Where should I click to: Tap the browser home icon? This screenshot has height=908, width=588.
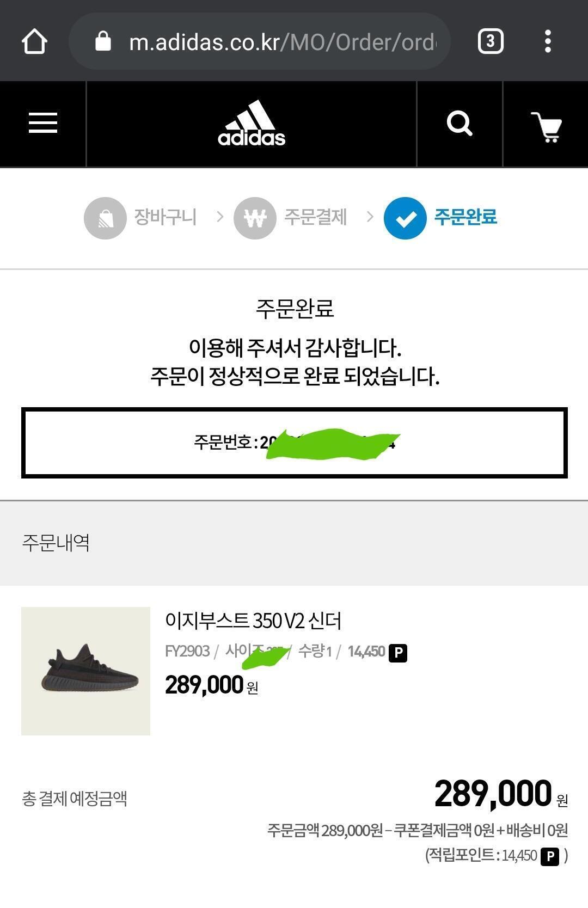34,41
